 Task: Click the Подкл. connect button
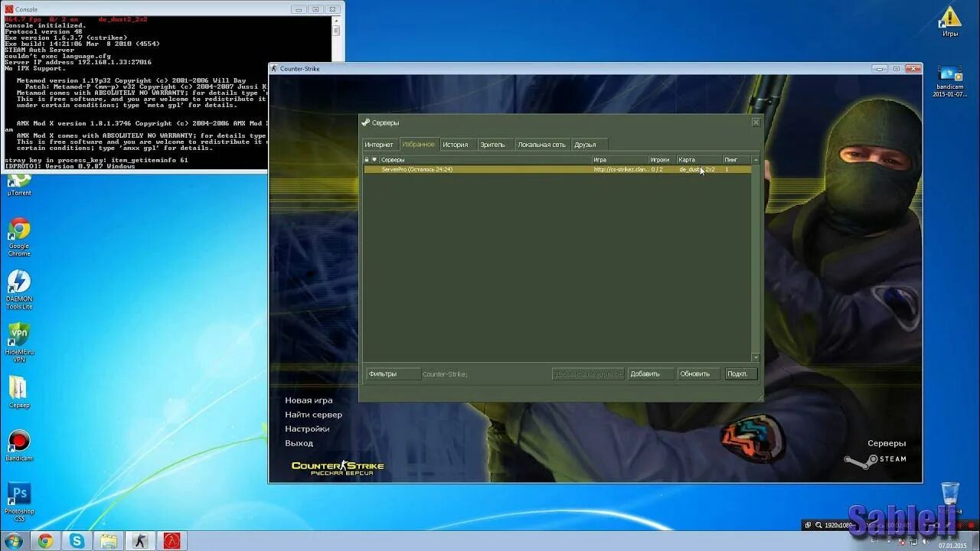741,374
